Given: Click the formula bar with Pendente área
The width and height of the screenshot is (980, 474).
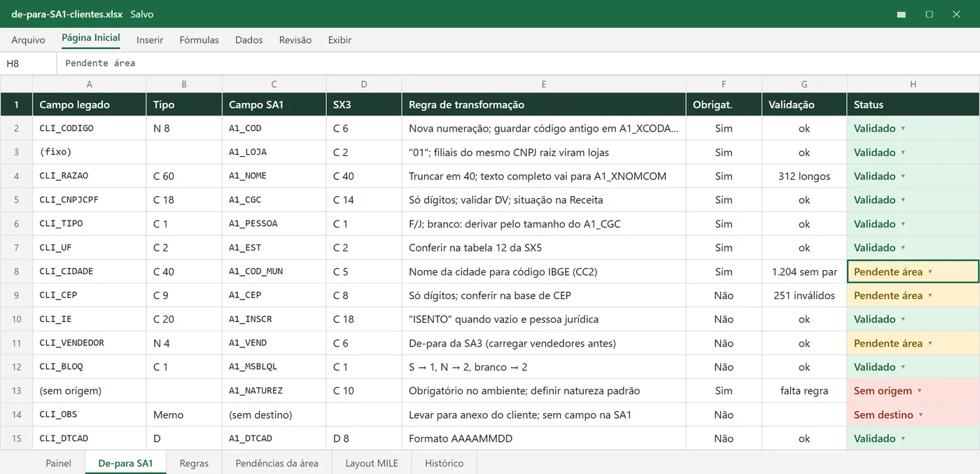Looking at the screenshot, I should (x=518, y=63).
